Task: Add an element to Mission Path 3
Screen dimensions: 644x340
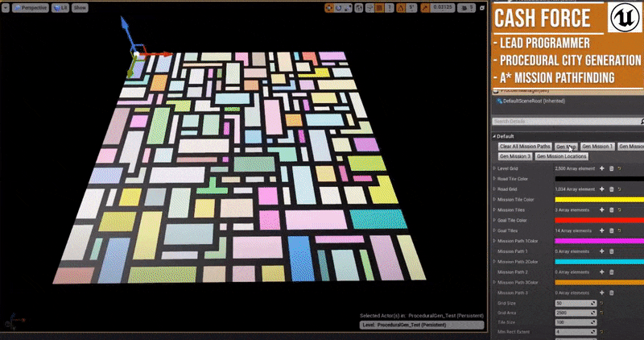Action: (601, 292)
